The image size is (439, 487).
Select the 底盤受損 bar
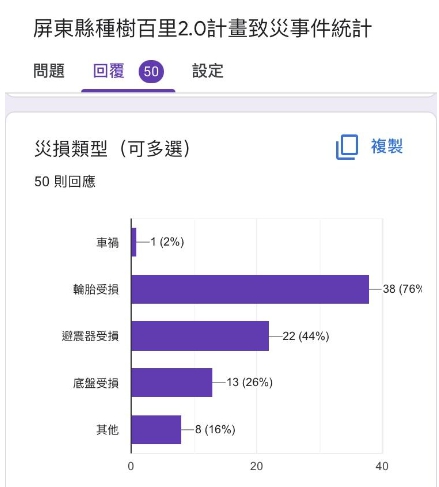172,383
